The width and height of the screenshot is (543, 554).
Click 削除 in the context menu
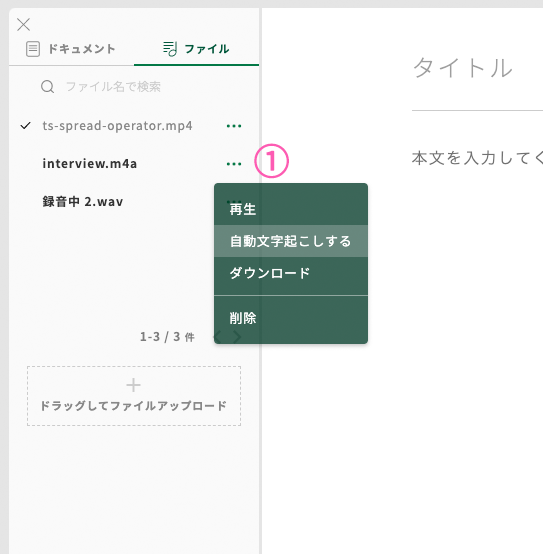(x=291, y=318)
